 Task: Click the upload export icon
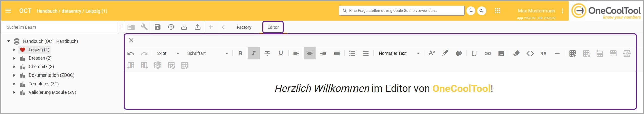point(198,27)
